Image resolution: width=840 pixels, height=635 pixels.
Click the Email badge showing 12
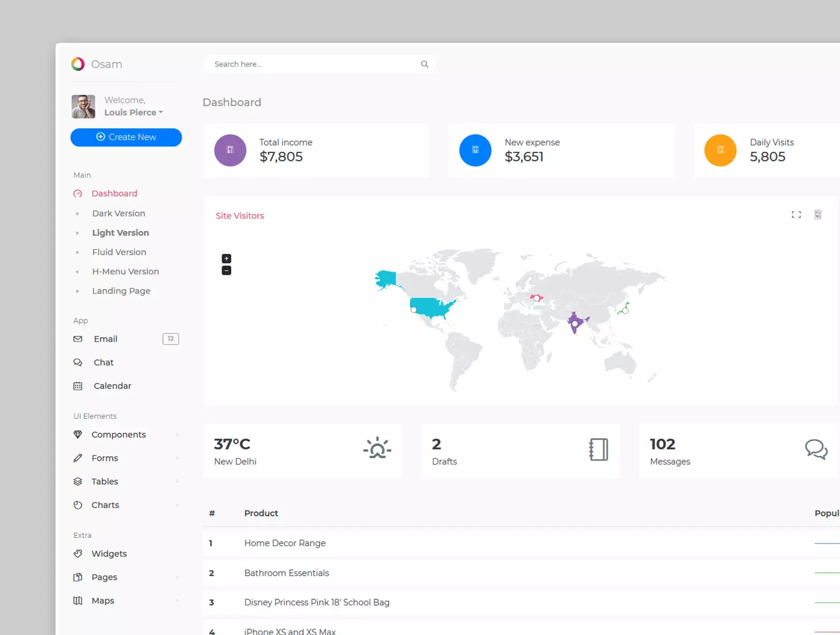coord(171,339)
